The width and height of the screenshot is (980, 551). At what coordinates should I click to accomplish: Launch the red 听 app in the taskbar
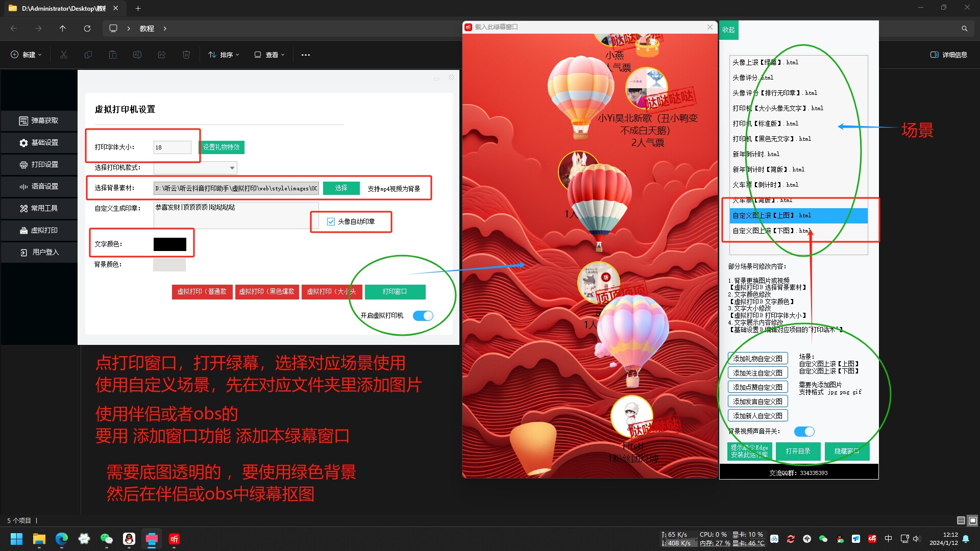[x=174, y=539]
